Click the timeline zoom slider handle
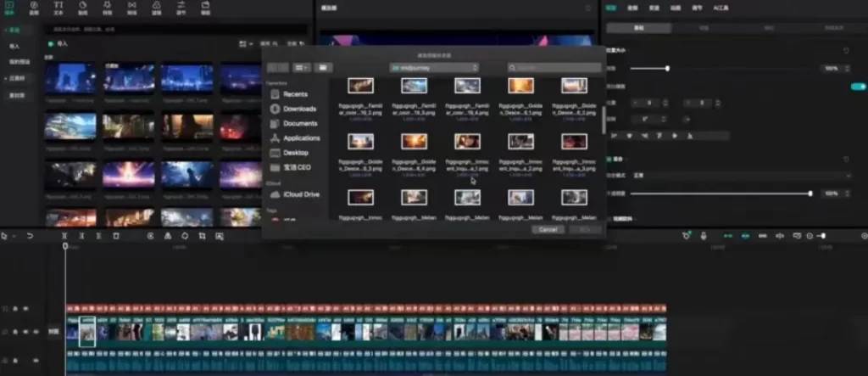The height and width of the screenshot is (376, 868). pyautogui.click(x=823, y=236)
